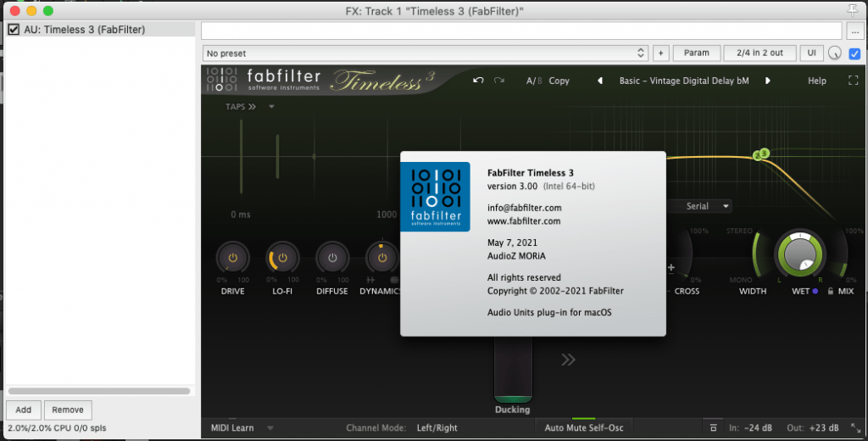Click the Redo arrow icon
This screenshot has width=868, height=441.
click(498, 81)
